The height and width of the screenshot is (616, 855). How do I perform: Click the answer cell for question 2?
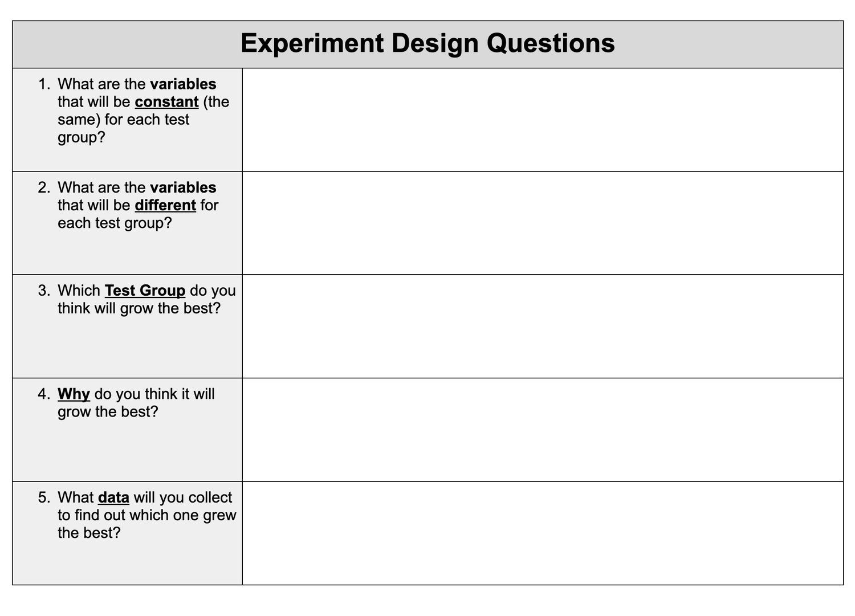[x=543, y=223]
